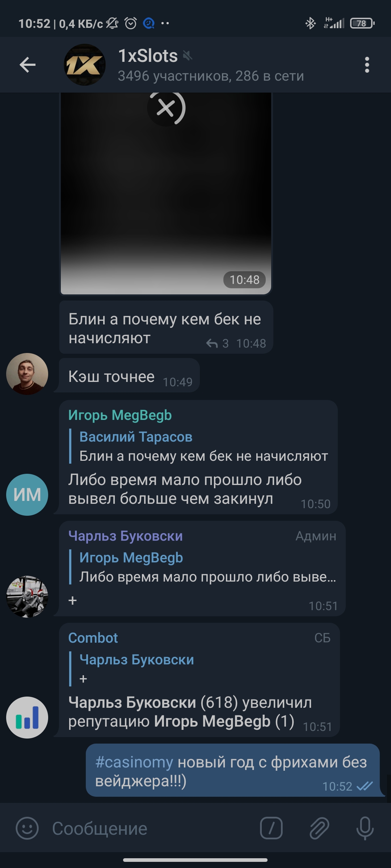The image size is (391, 868).
Task: Cancel the media download in progress
Action: pos(166,108)
